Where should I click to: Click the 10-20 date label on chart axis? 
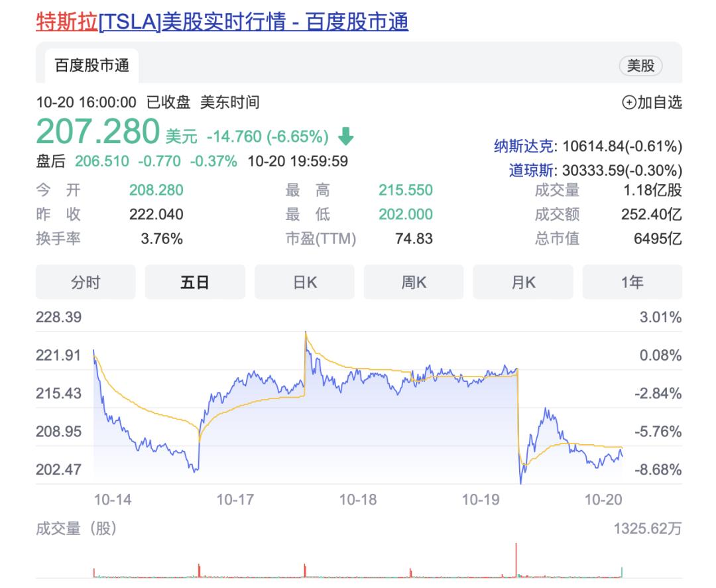click(x=604, y=499)
